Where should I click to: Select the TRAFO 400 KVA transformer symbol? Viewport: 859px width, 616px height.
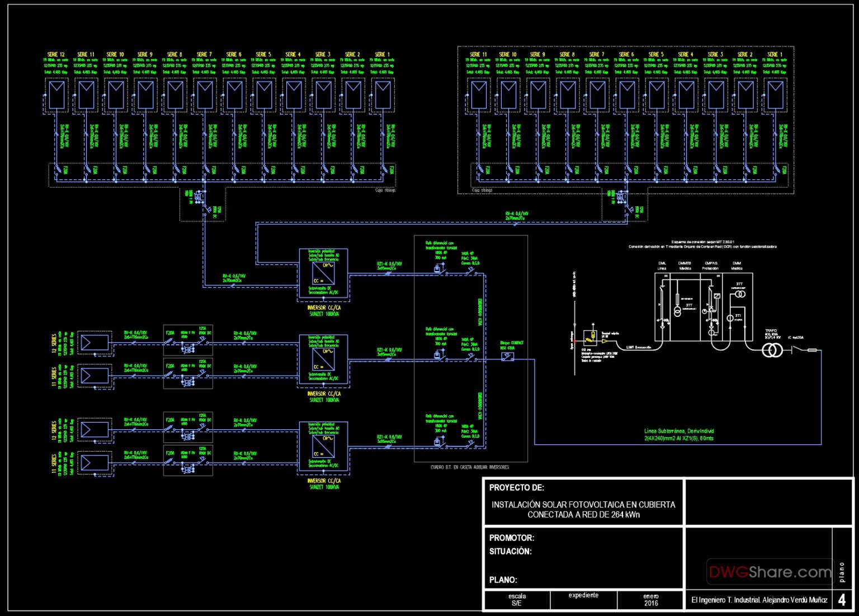(x=772, y=350)
